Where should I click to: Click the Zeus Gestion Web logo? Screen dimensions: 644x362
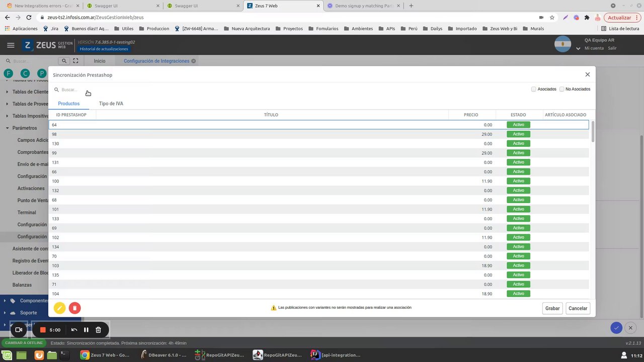tap(48, 45)
